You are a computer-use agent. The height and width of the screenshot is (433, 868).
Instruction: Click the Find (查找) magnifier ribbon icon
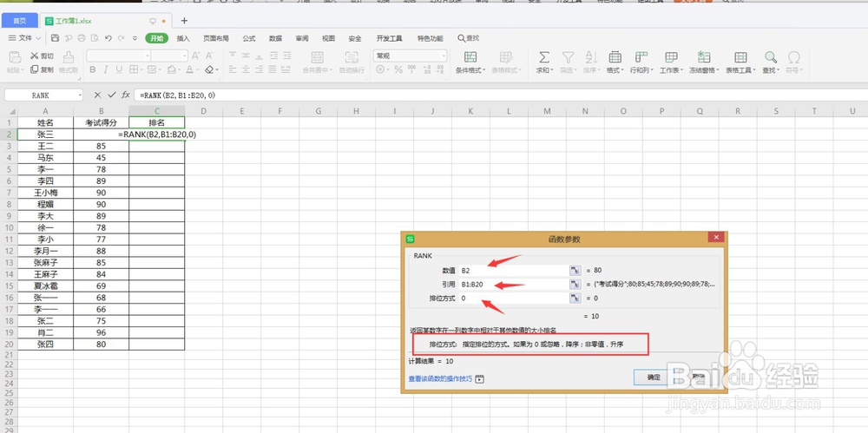pos(771,57)
